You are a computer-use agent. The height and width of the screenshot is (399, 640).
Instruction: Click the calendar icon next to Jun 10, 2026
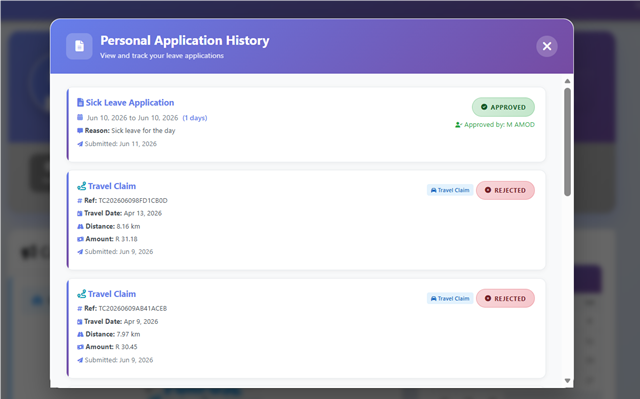pos(80,117)
